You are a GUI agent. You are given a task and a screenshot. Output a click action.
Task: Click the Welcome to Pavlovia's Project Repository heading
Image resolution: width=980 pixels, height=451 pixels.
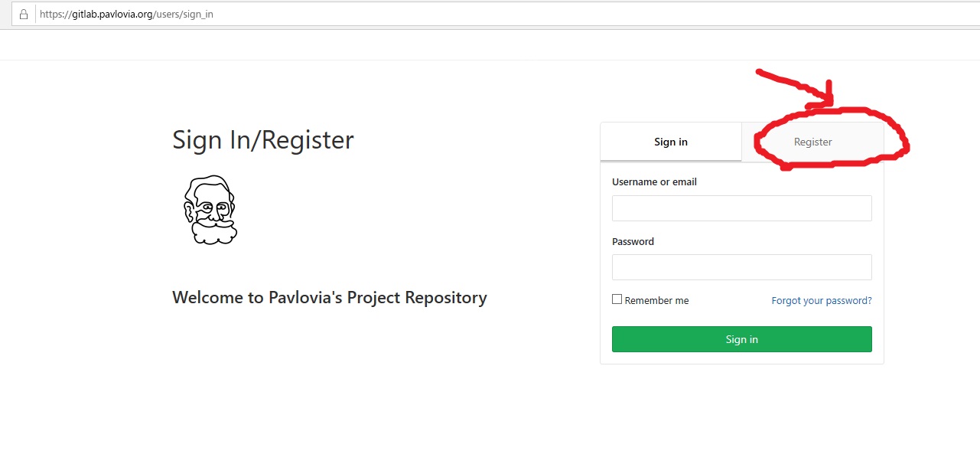(329, 297)
